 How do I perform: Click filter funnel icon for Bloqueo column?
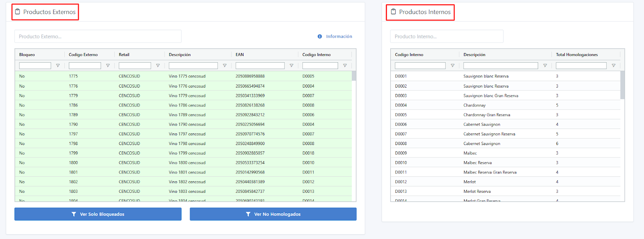tap(58, 65)
